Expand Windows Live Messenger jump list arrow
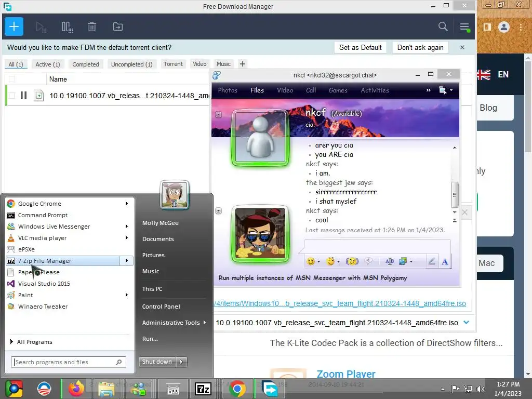Screen dimensions: 532x399 click(126, 227)
